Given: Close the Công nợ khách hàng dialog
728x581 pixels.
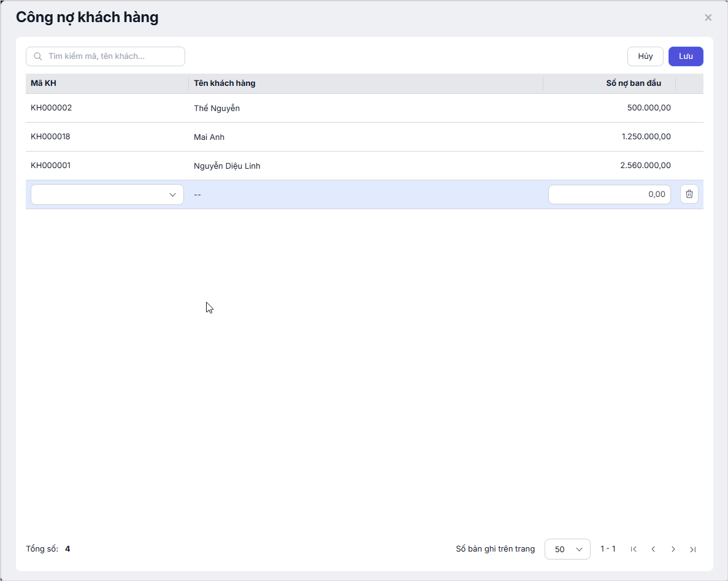Looking at the screenshot, I should tap(708, 18).
